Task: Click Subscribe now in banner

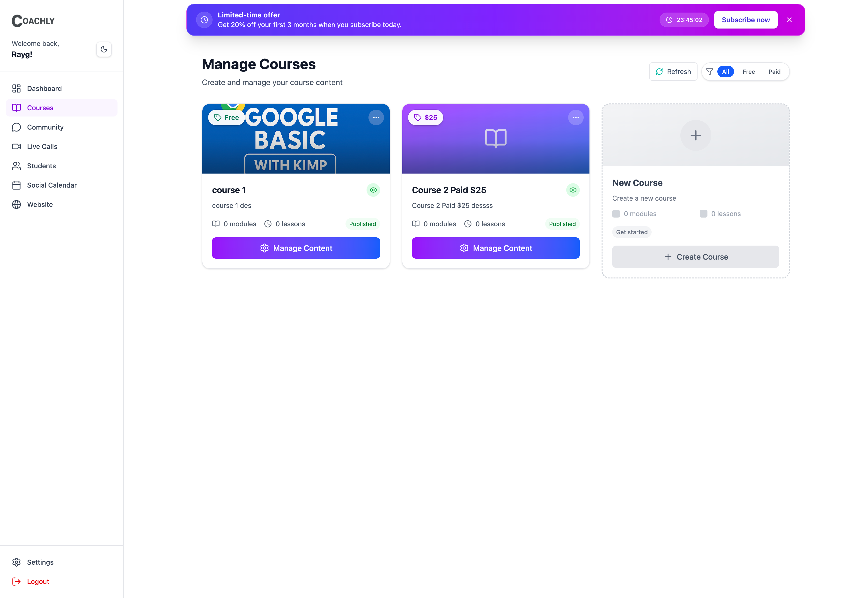Action: 745,20
